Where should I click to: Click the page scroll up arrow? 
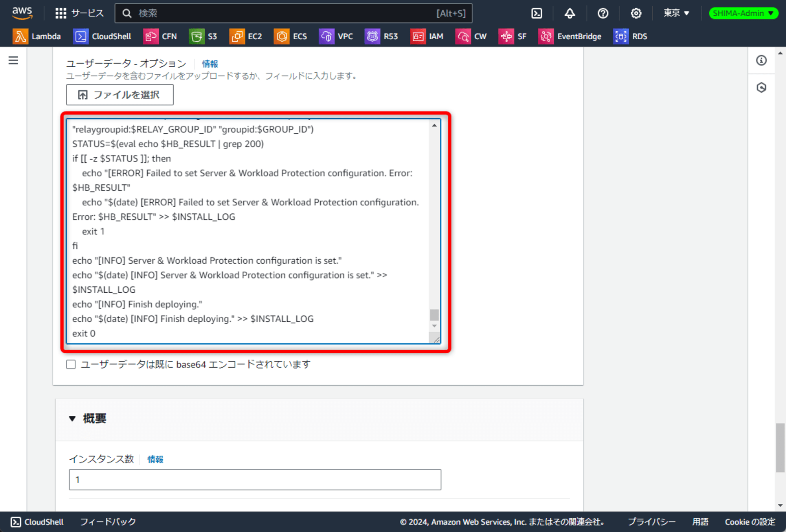click(x=780, y=53)
